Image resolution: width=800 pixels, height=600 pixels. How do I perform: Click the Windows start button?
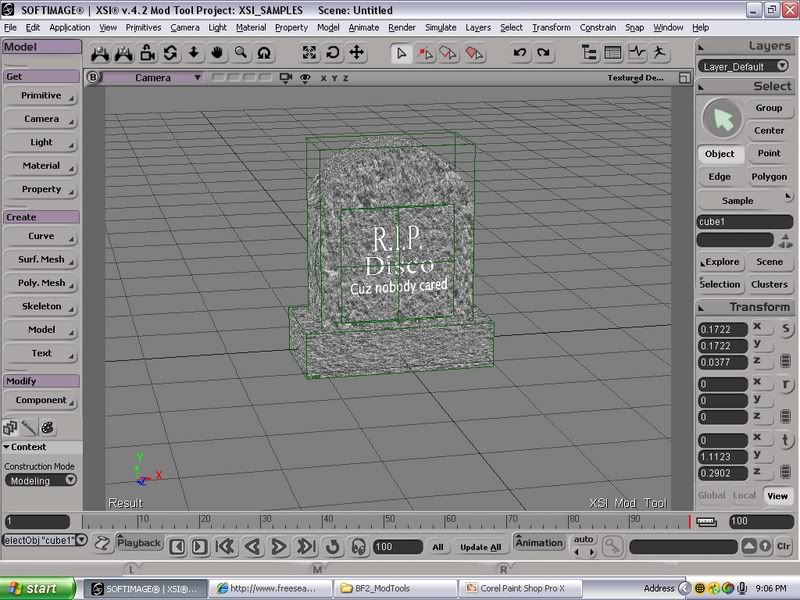pos(38,588)
